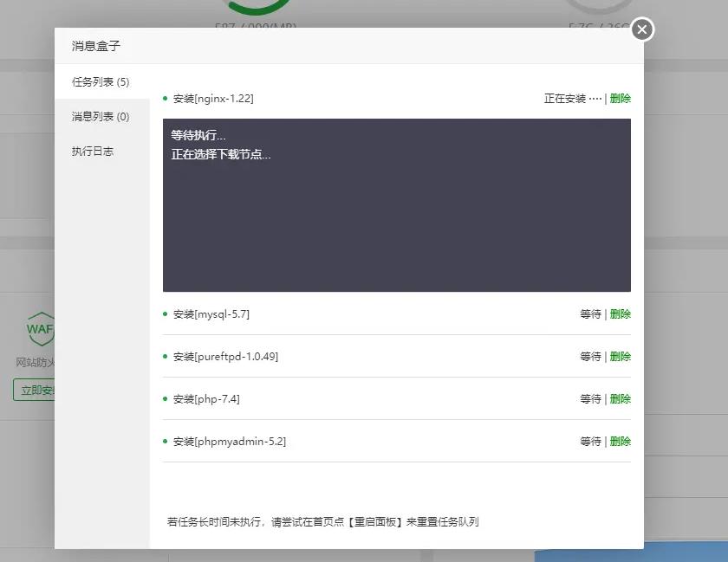Delete the pureftpd-1.0.49 task
The width and height of the screenshot is (728, 562).
click(621, 356)
